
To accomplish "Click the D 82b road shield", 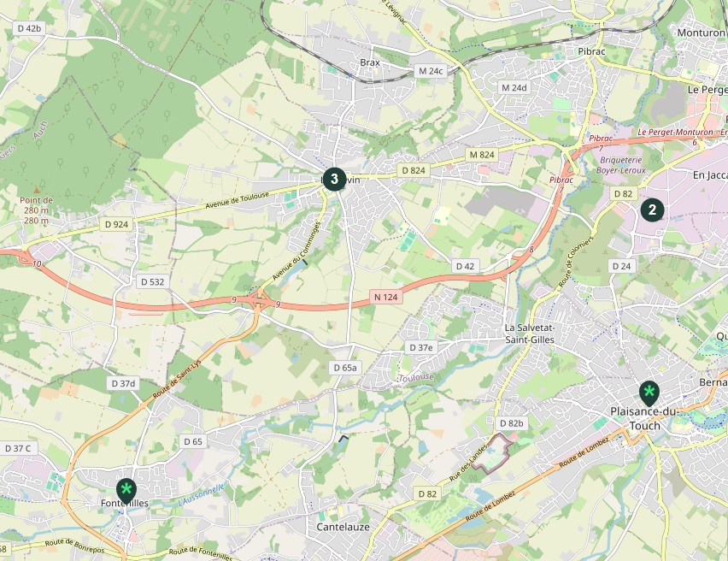I will pos(512,423).
